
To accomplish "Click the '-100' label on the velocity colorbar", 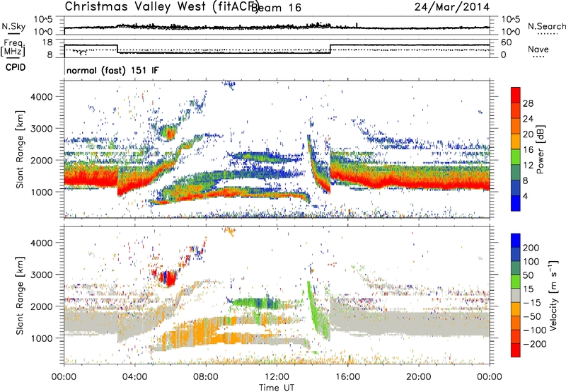I will click(x=535, y=330).
